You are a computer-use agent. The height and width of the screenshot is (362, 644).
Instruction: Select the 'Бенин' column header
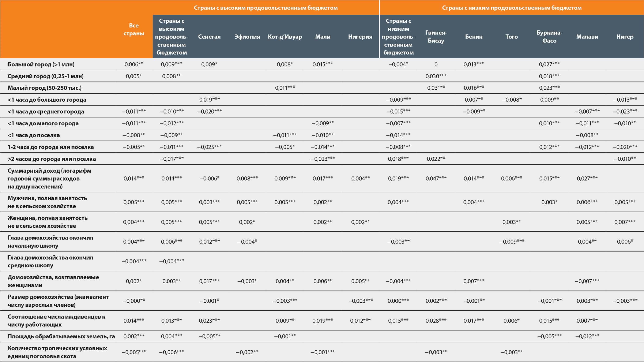pos(474,37)
